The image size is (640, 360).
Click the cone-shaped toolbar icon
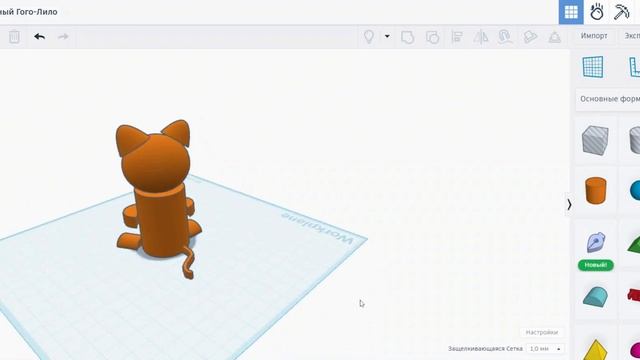click(554, 37)
